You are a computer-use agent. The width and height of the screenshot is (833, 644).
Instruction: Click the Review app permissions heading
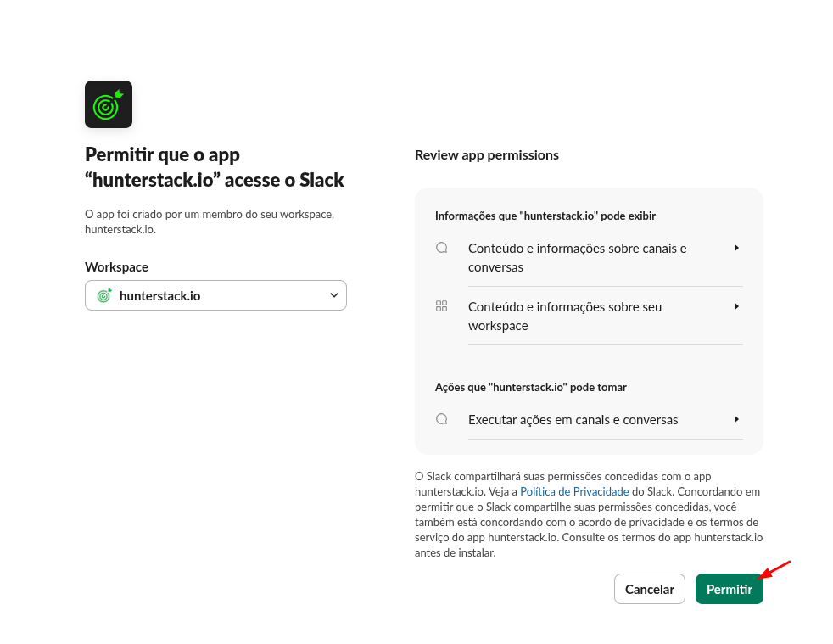pos(487,155)
